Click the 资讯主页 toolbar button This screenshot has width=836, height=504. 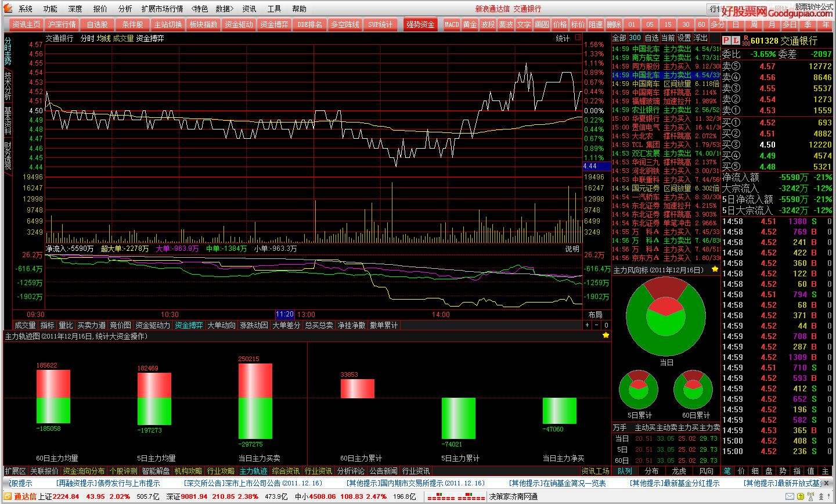(x=26, y=24)
